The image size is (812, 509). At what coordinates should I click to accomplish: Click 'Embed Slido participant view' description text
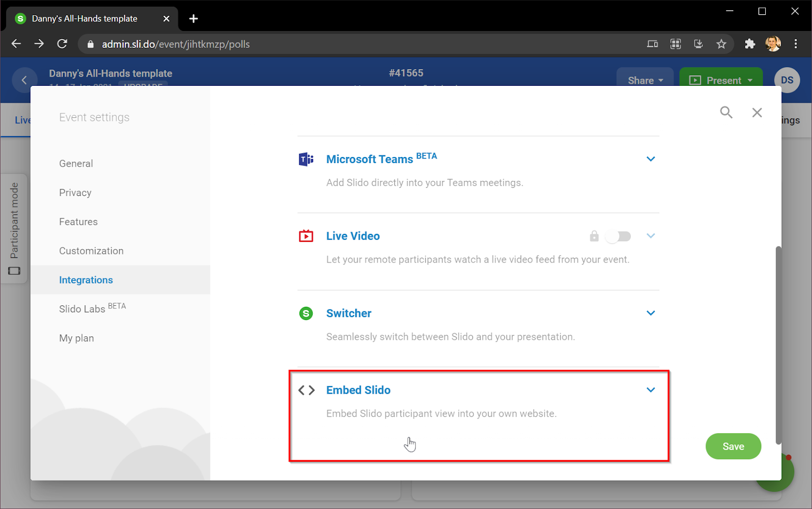pyautogui.click(x=442, y=413)
